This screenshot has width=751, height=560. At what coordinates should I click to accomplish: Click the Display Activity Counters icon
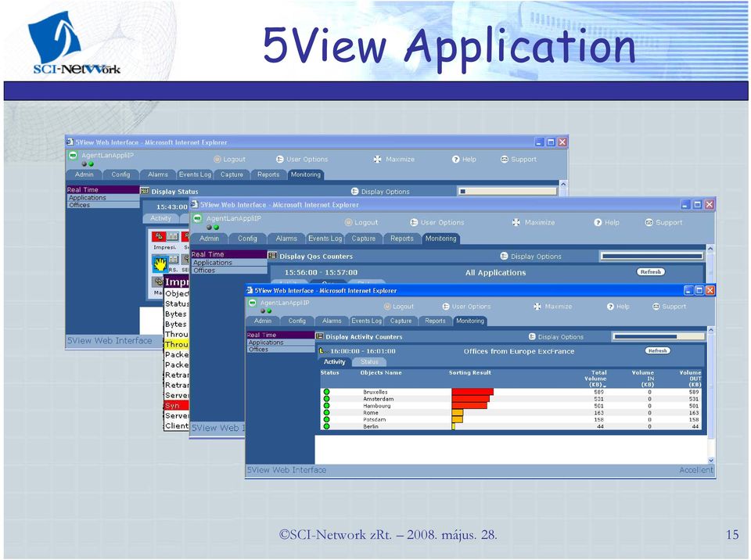319,336
